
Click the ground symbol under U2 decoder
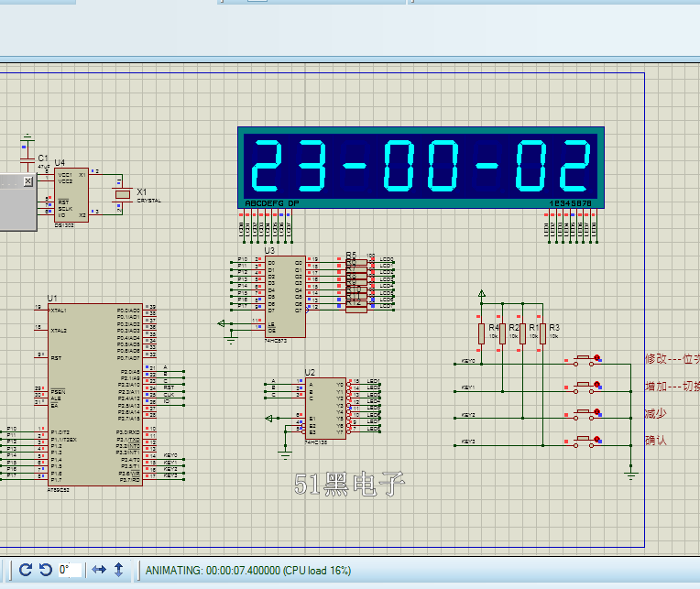[285, 454]
